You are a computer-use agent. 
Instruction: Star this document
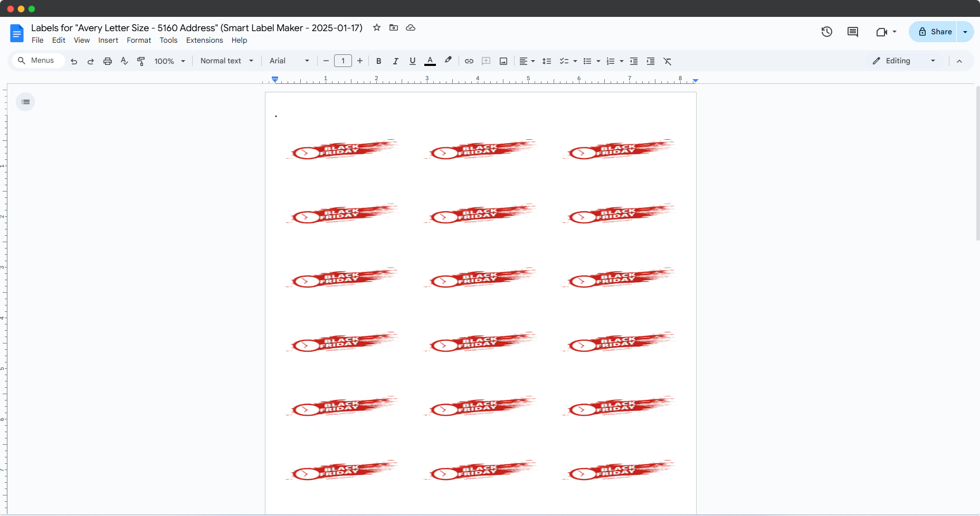click(377, 27)
